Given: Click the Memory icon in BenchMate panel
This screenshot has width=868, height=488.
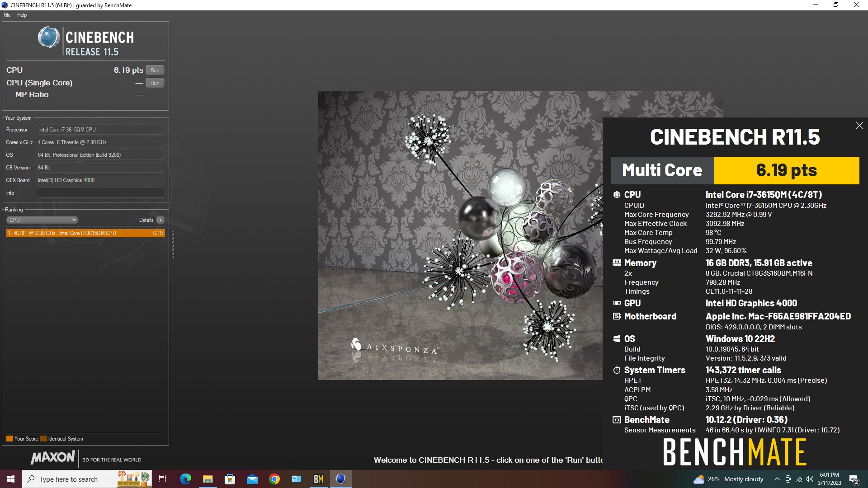Looking at the screenshot, I should point(617,263).
